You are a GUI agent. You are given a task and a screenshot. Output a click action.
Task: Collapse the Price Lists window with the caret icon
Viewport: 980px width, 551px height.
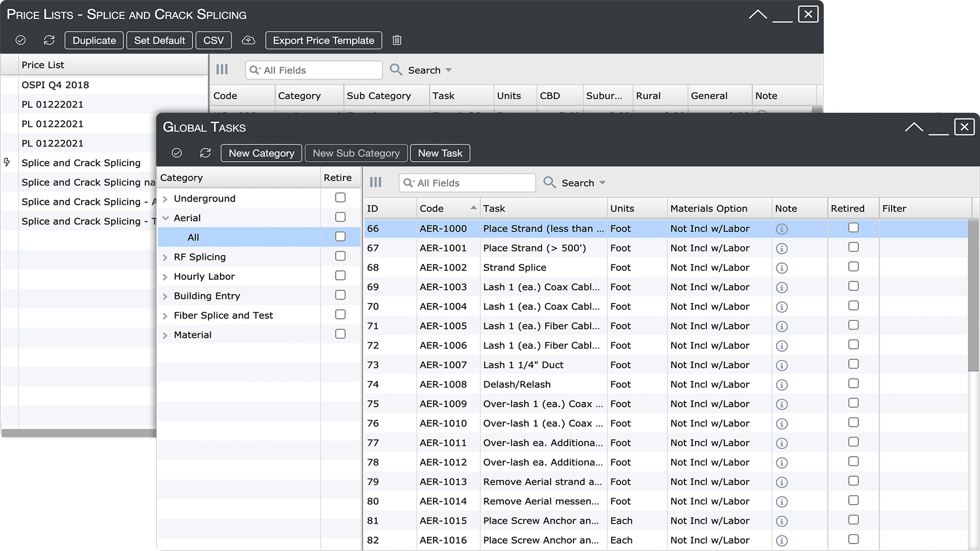click(x=757, y=14)
